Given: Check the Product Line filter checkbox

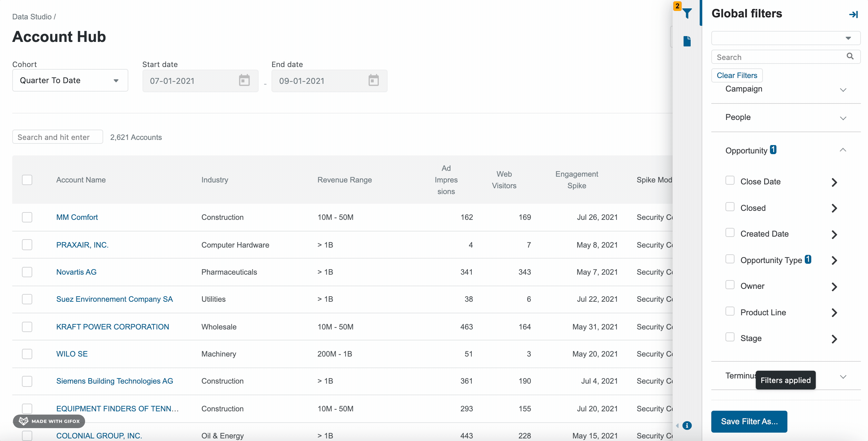Looking at the screenshot, I should coord(730,311).
